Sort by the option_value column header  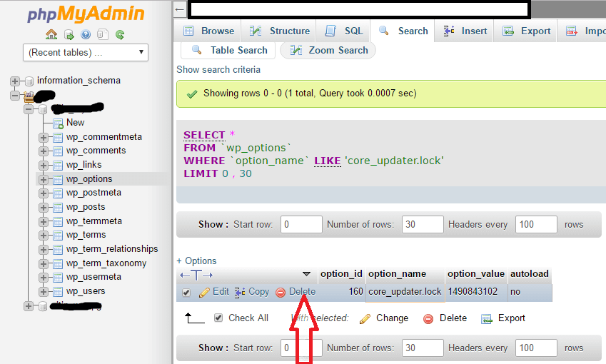(476, 273)
